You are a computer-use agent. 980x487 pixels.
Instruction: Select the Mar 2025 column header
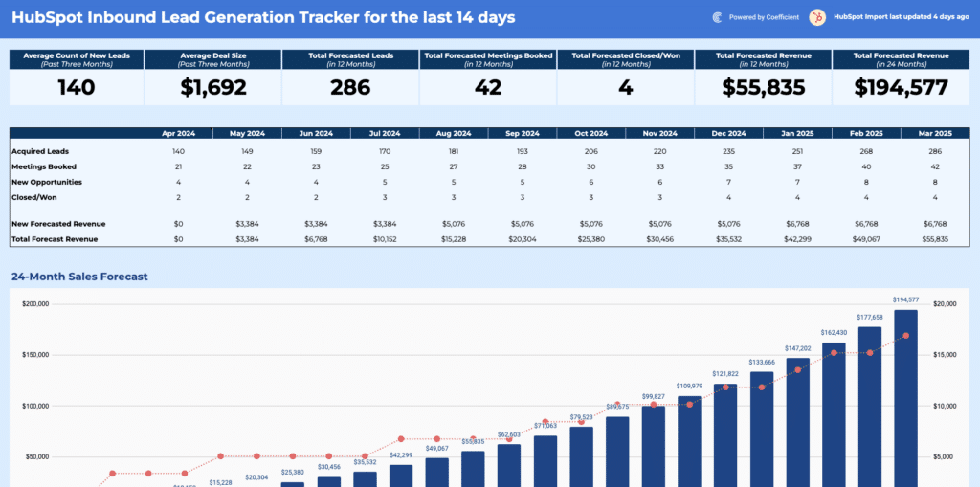pyautogui.click(x=935, y=133)
